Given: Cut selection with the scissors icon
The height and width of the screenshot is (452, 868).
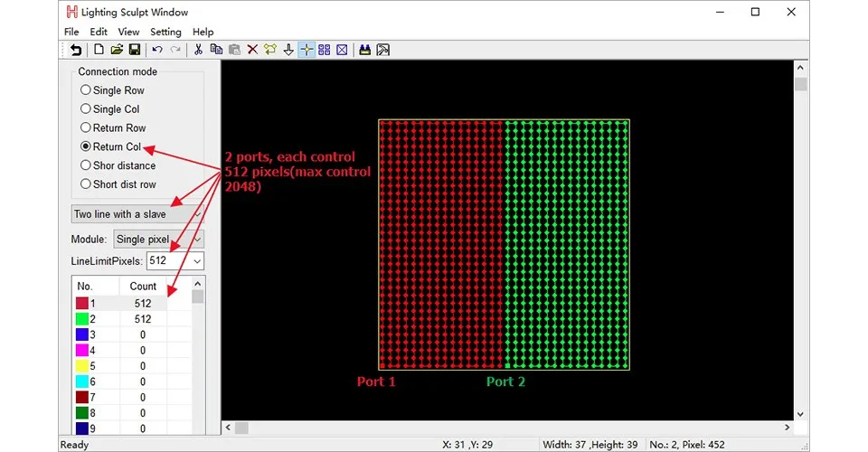Looking at the screenshot, I should click(x=198, y=50).
